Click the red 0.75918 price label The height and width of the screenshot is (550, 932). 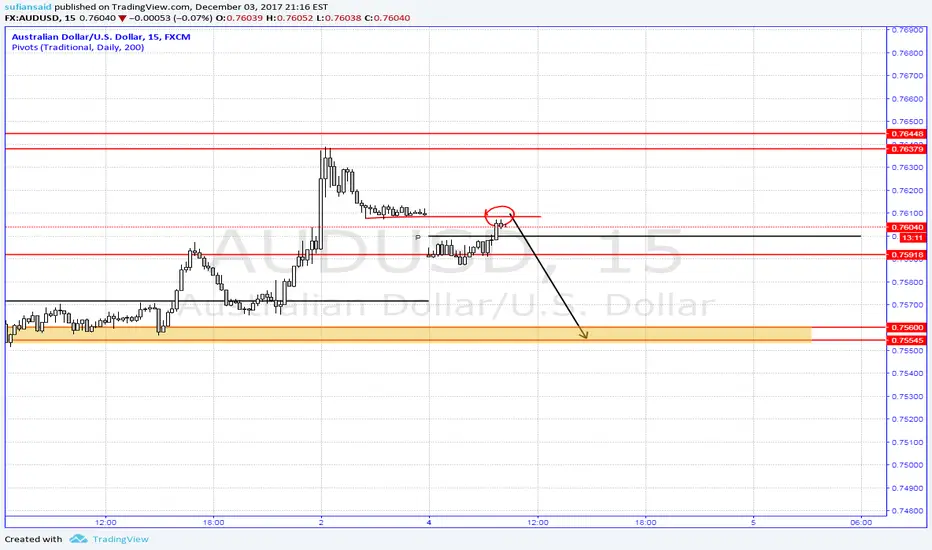907,254
